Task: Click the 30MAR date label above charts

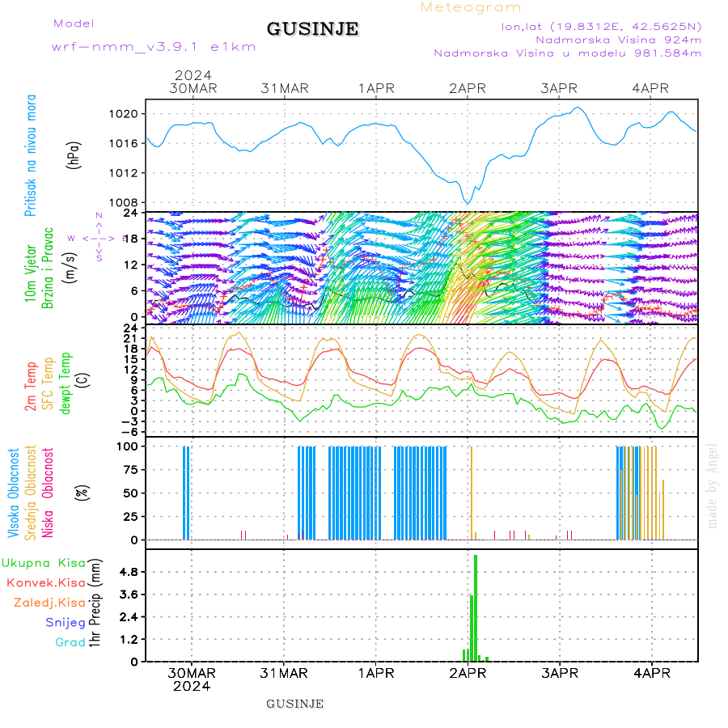Action: click(x=193, y=88)
